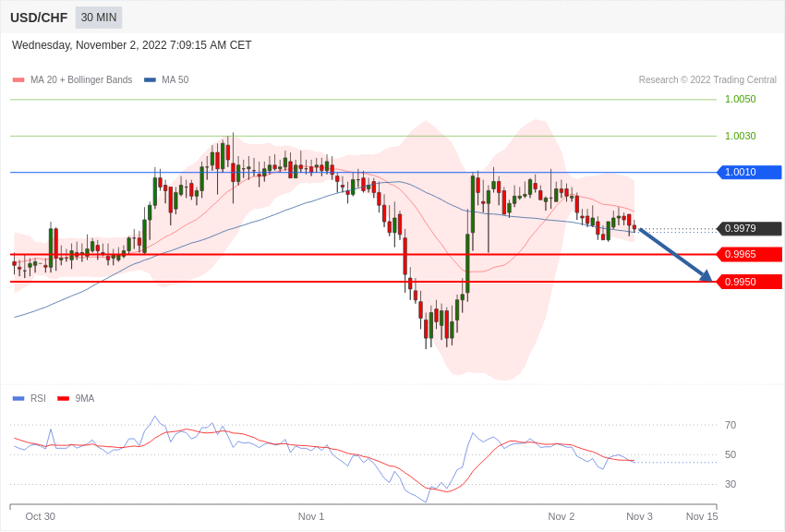Click the 9MA legend label
785x532 pixels.
(x=85, y=398)
